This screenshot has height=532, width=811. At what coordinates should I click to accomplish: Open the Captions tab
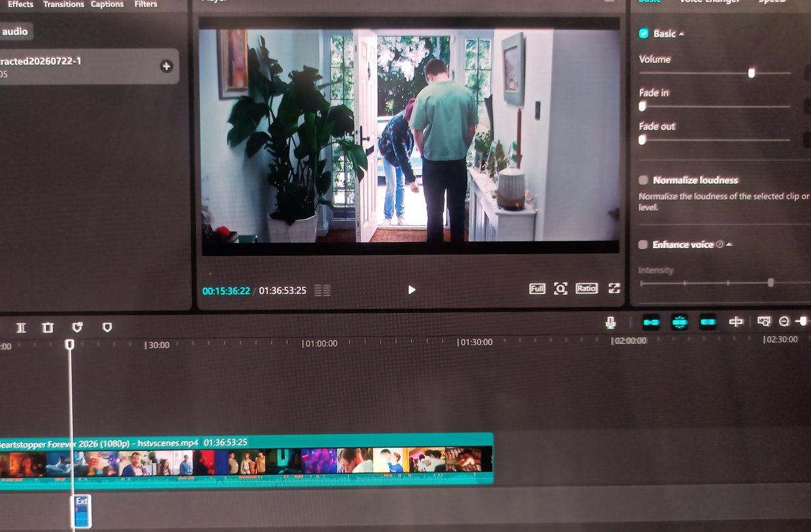pos(107,5)
